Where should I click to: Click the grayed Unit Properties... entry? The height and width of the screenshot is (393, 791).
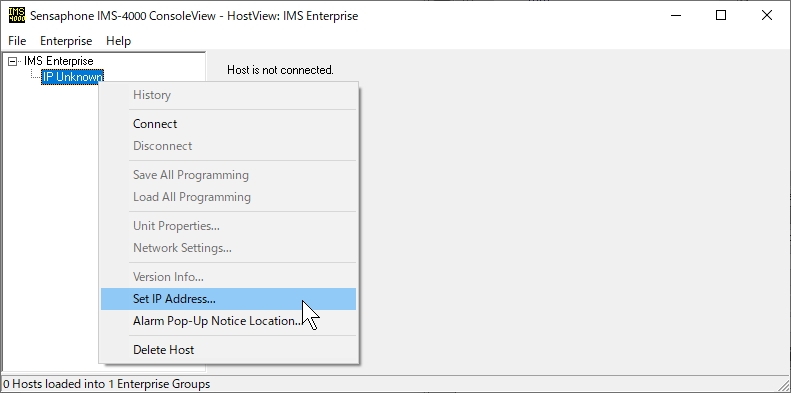pyautogui.click(x=229, y=226)
